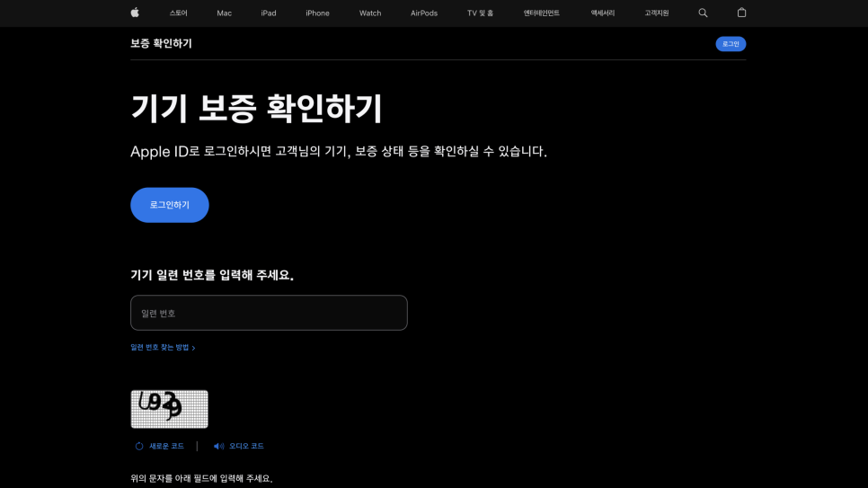Click the refresh icon for a new code
Screen dimensions: 868x488
coord(139,446)
